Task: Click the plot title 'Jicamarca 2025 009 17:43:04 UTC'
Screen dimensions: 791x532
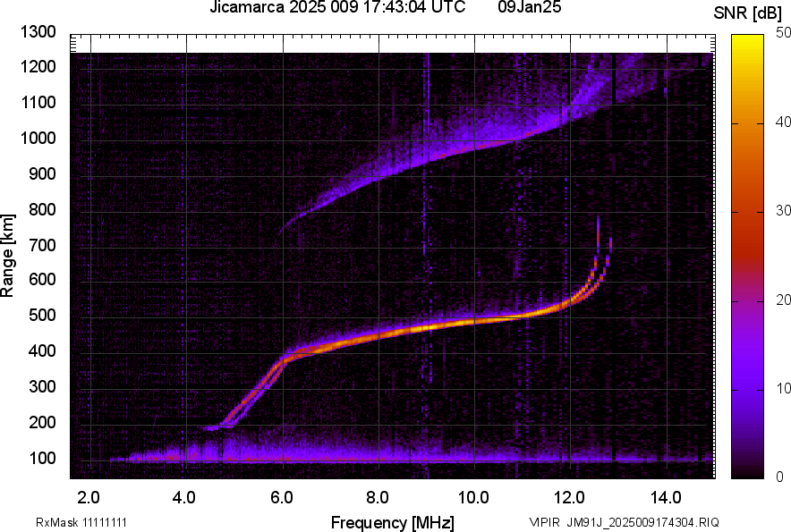Action: [x=337, y=7]
